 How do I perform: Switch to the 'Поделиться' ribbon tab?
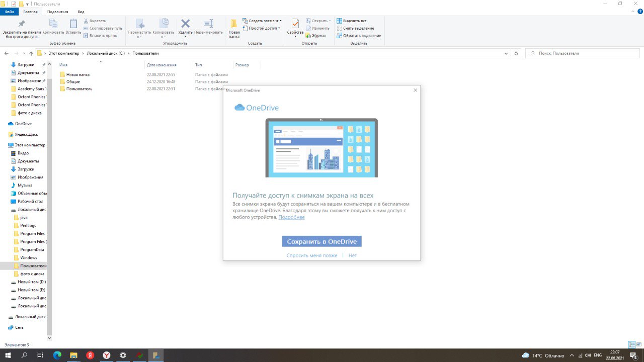click(x=57, y=12)
